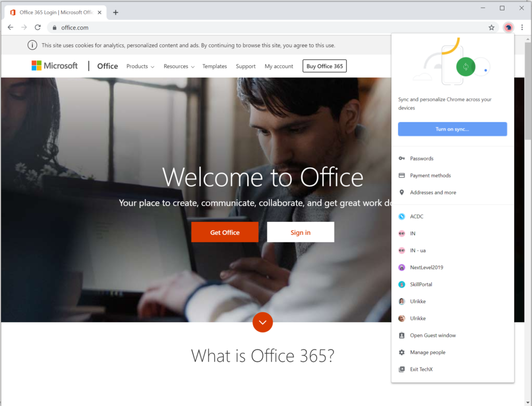Click the Office brand link

[x=108, y=66]
